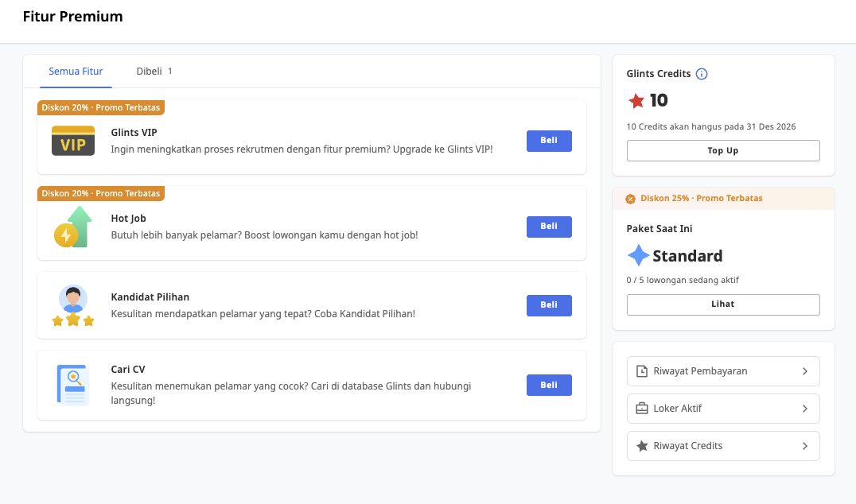Click the Glints Credits heading

tap(659, 74)
